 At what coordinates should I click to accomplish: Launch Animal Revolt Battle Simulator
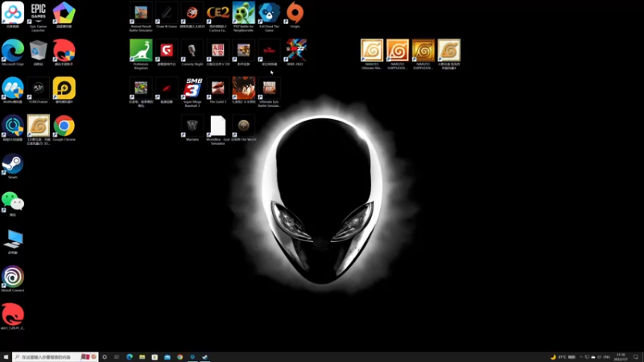[141, 16]
